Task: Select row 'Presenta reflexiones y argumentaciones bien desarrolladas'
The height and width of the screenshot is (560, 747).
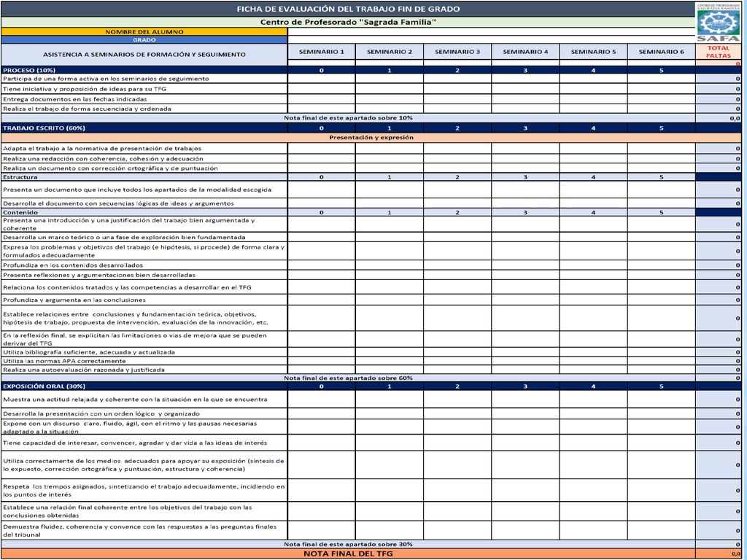Action: coord(371,275)
